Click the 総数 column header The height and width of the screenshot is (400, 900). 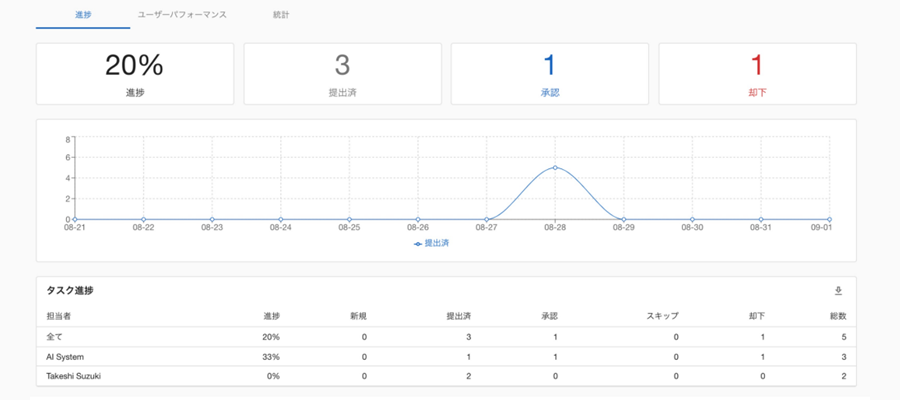(837, 316)
